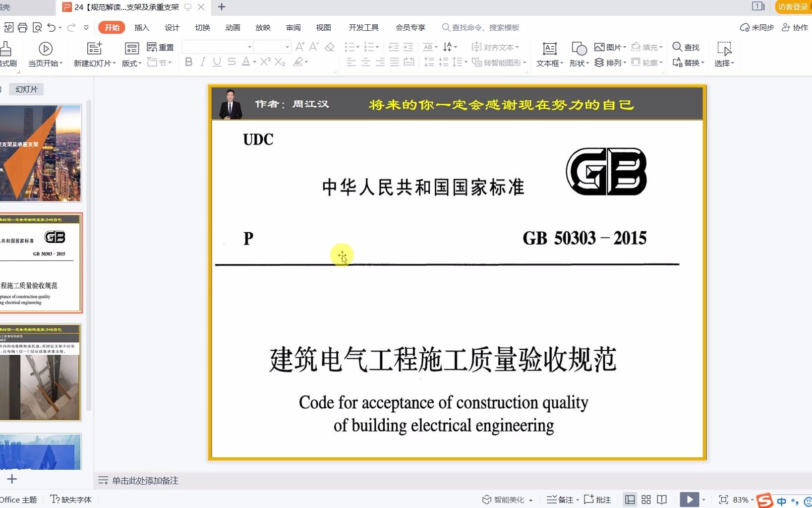This screenshot has height=508, width=812.
Task: Click the align left icon
Action: pos(351,62)
